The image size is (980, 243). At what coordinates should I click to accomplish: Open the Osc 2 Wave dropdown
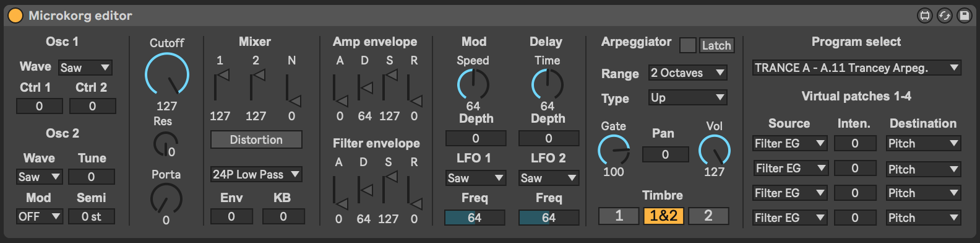39,177
